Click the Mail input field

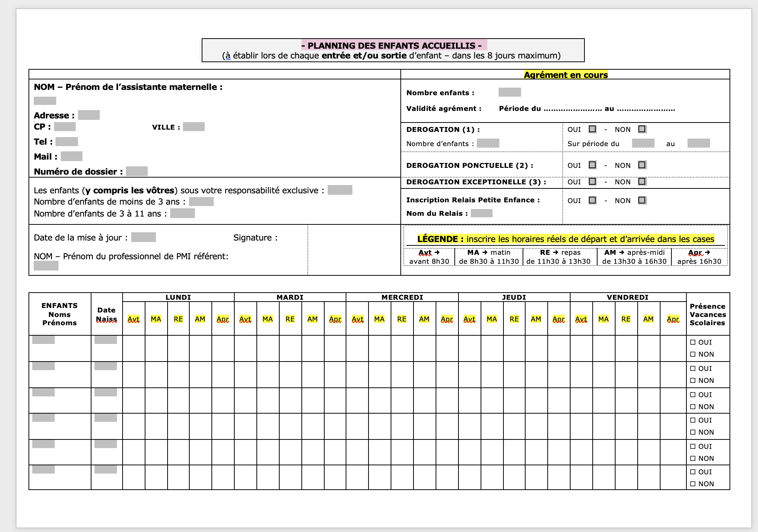[x=72, y=156]
